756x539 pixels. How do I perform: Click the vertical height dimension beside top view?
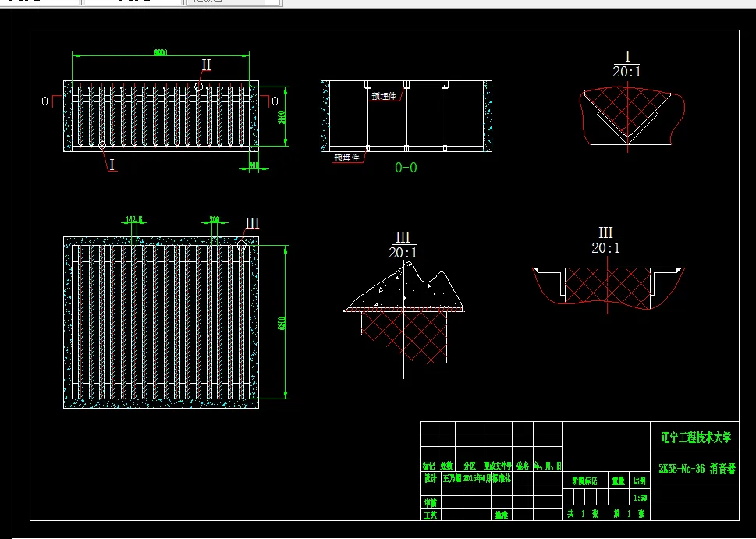coord(283,117)
